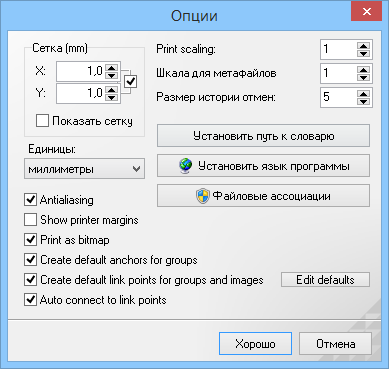Cancel with the Отмена button

tap(335, 344)
